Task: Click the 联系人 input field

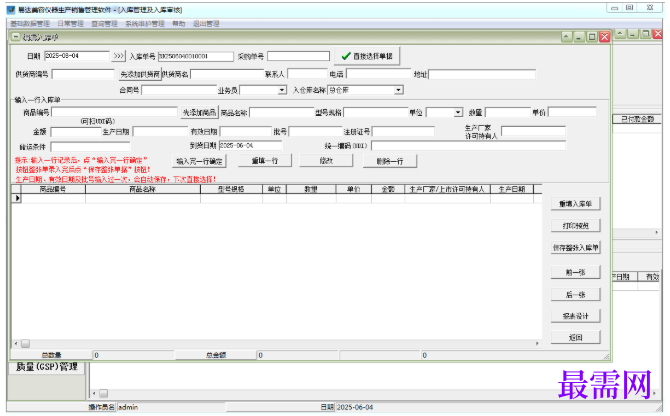Action: tap(307, 74)
